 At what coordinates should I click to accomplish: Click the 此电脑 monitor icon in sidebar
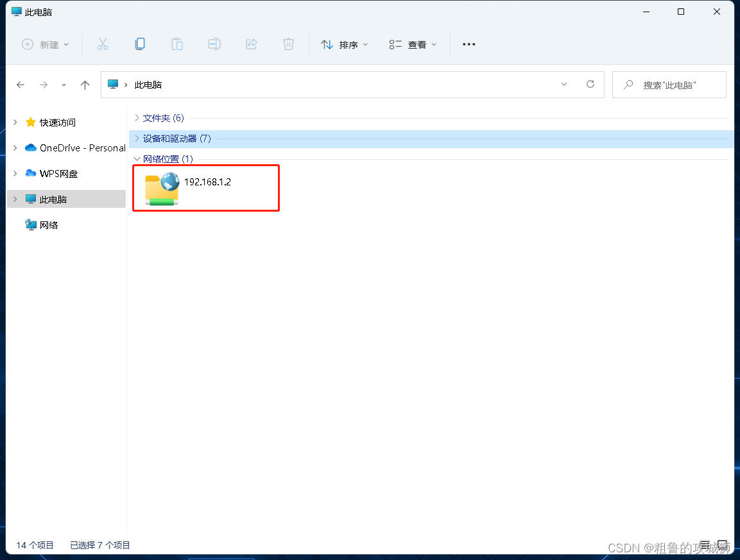pos(31,199)
